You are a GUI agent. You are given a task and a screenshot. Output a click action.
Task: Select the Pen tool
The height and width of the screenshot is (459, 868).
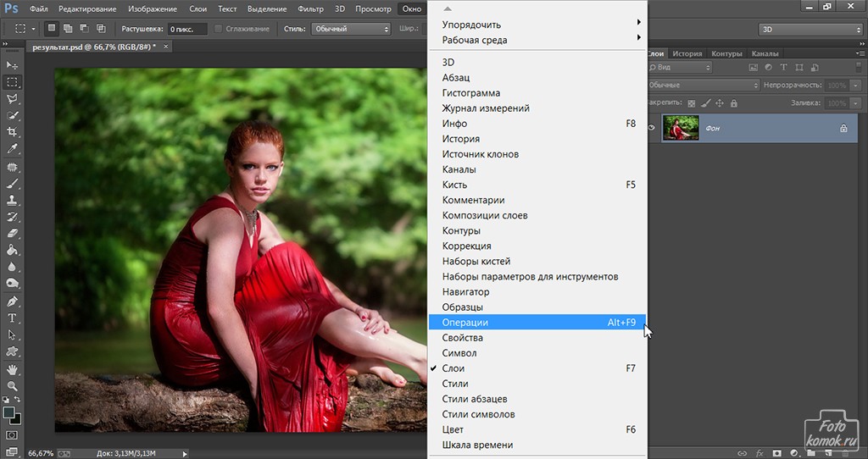pyautogui.click(x=12, y=301)
